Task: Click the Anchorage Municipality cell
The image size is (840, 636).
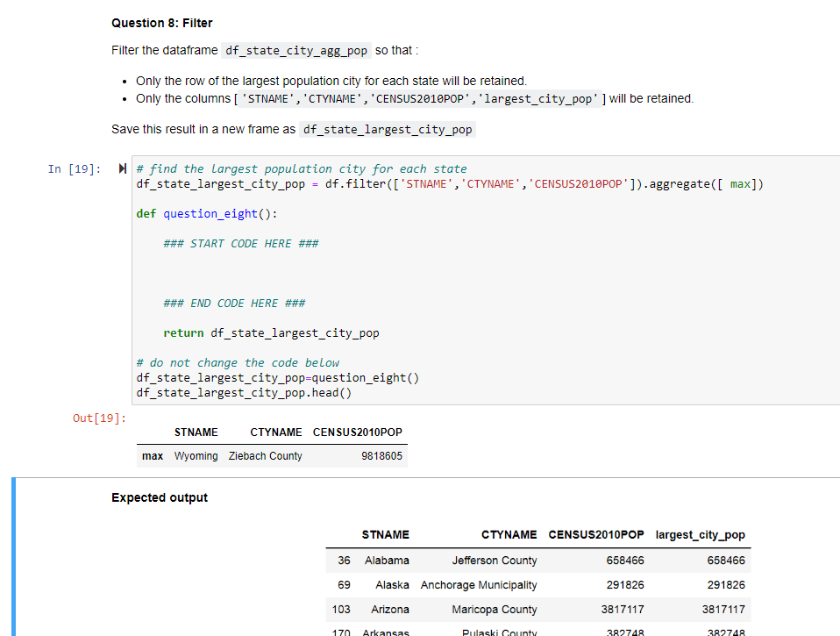Action: (479, 584)
